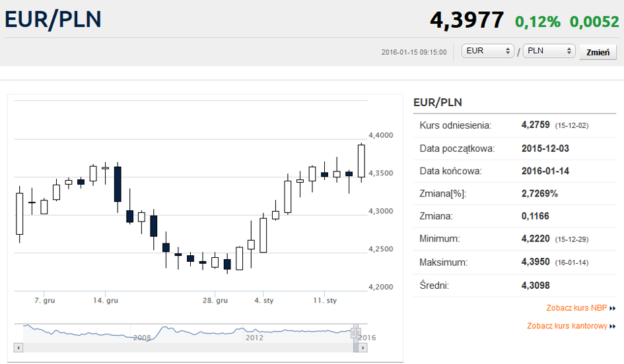Viewport: 624px width, 364px height.
Task: Click the first candle on the chart
Action: click(20, 214)
